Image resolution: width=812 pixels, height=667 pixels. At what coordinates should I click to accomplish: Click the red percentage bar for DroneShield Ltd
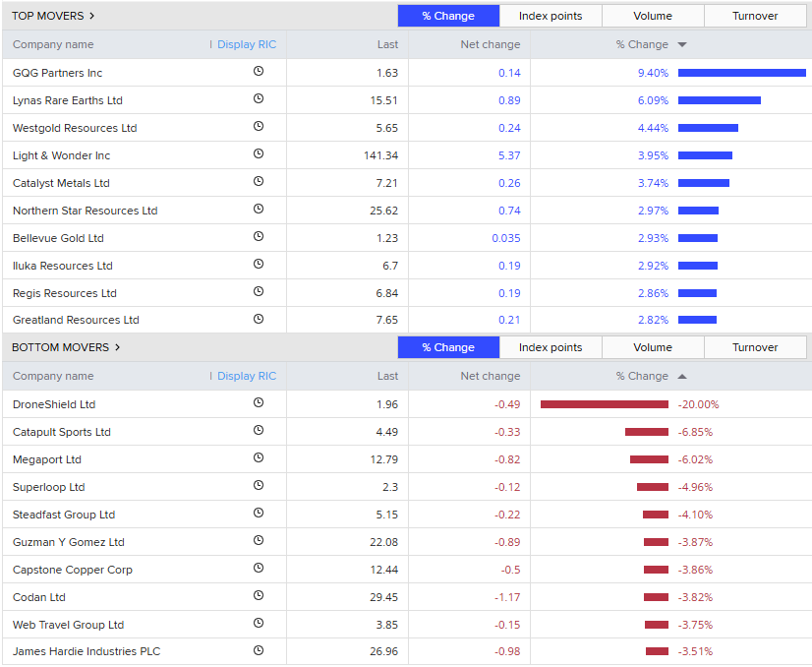[x=603, y=403]
